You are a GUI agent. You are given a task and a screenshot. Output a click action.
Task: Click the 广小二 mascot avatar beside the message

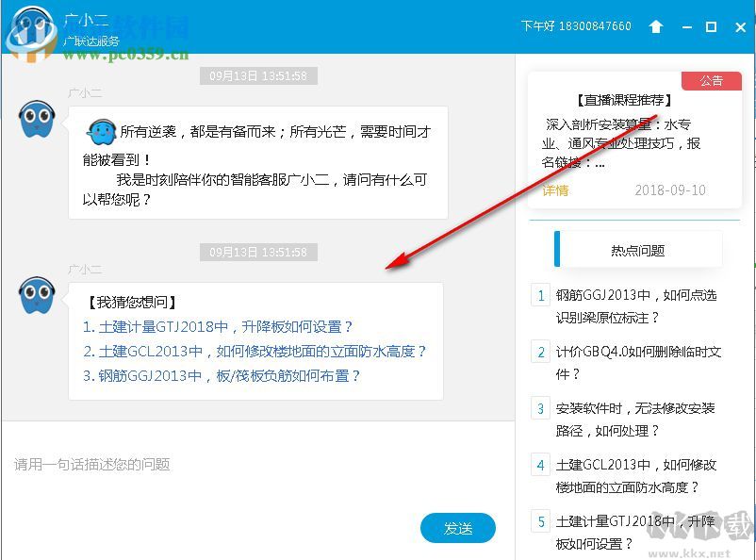coord(36,123)
